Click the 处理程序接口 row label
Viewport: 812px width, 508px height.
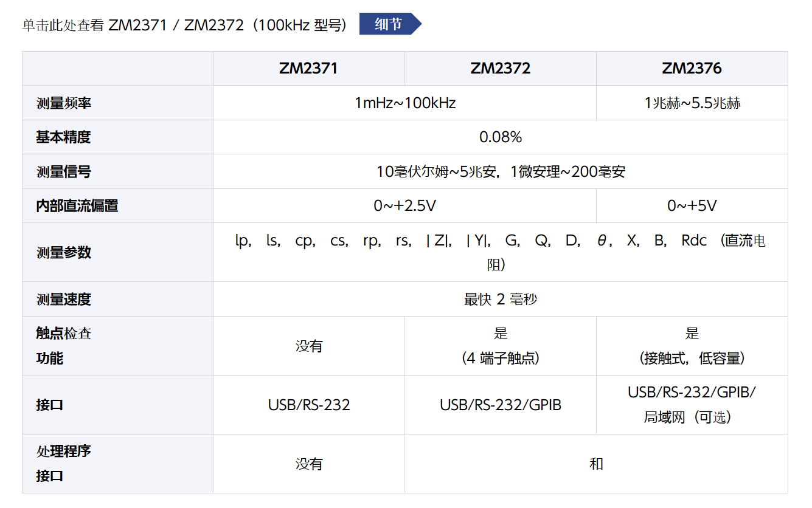click(64, 464)
